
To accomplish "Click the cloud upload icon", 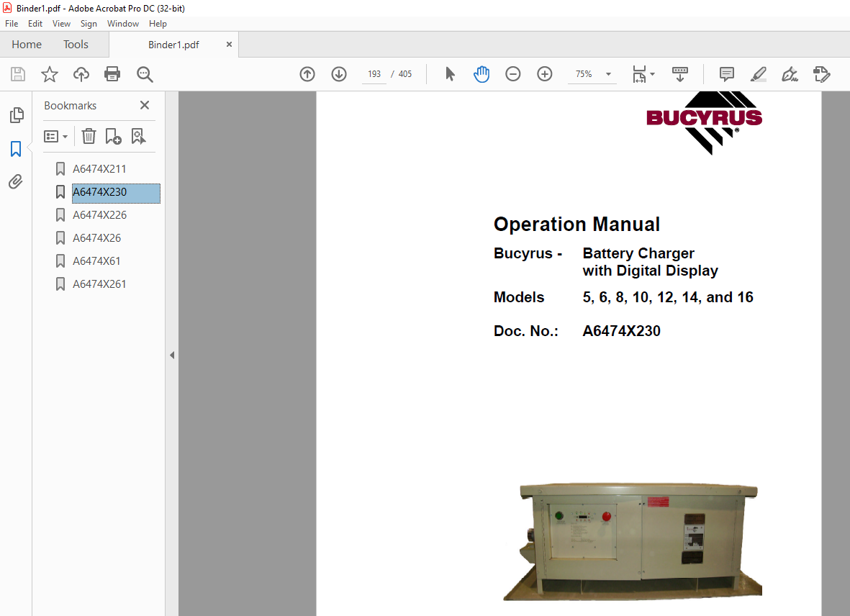I will coord(81,74).
